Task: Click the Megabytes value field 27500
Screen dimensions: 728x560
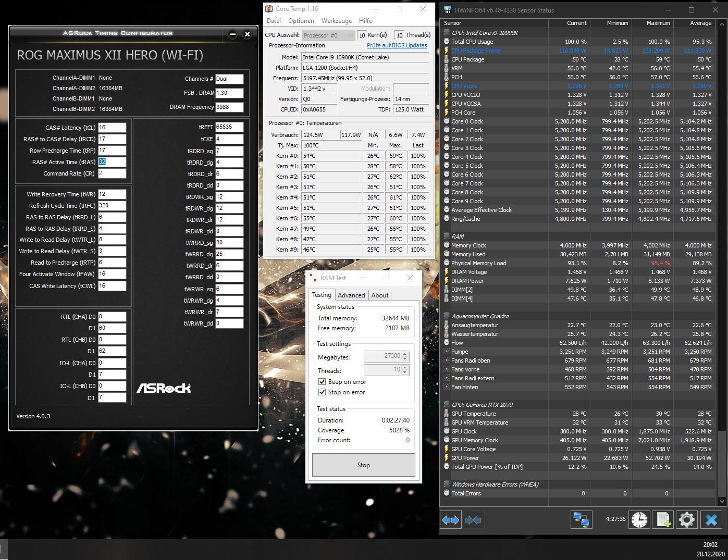Action: click(382, 356)
